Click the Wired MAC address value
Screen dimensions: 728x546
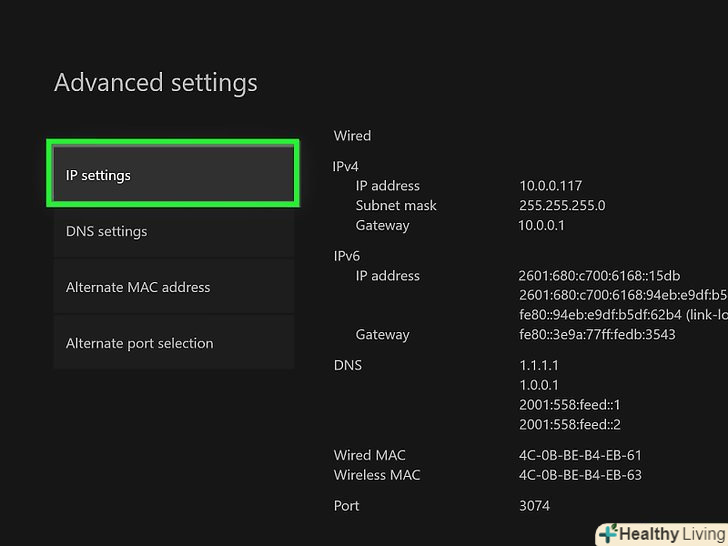pos(580,455)
